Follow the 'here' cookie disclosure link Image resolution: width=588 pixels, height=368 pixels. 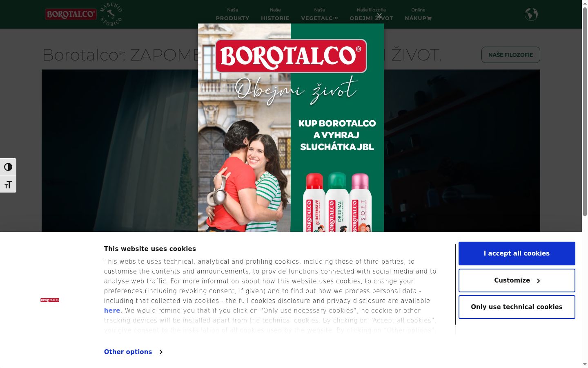coord(112,311)
